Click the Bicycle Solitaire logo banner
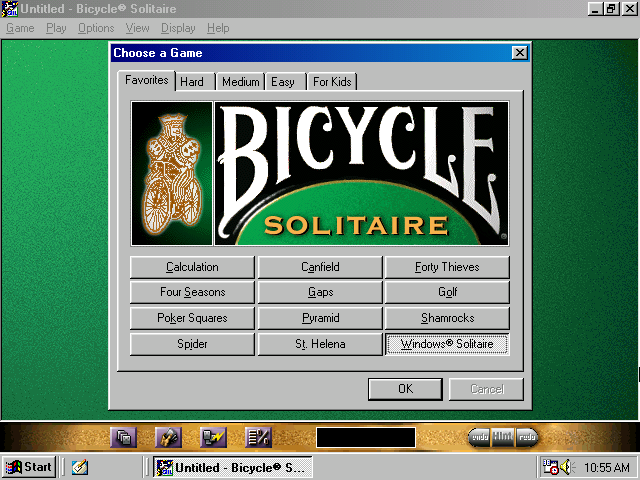The width and height of the screenshot is (640, 480). coord(362,173)
